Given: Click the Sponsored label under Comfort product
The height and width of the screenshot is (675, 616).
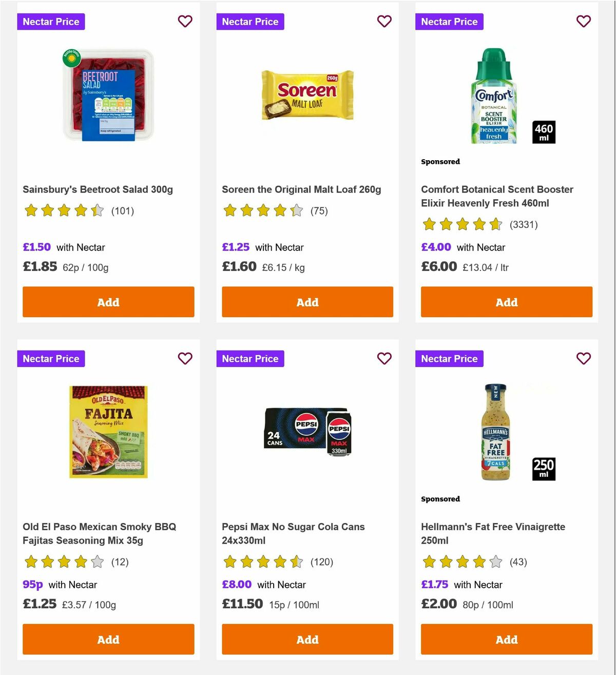Looking at the screenshot, I should [440, 161].
